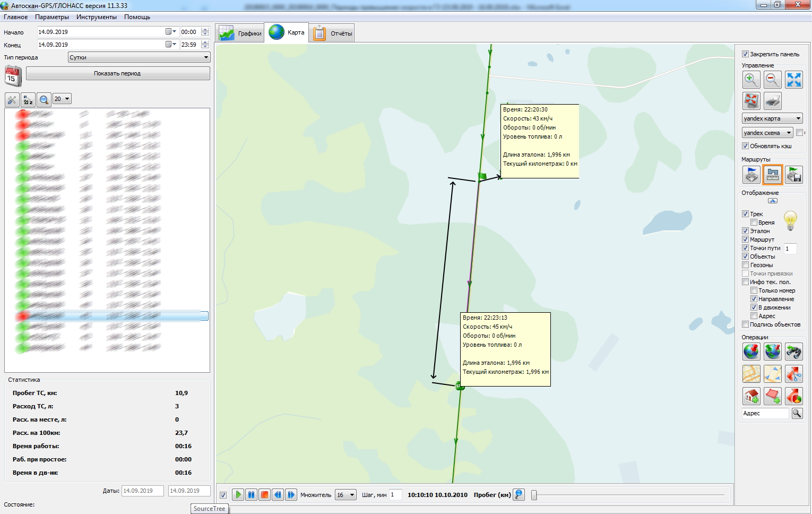
Task: Open the Инструменты menu
Action: [96, 17]
